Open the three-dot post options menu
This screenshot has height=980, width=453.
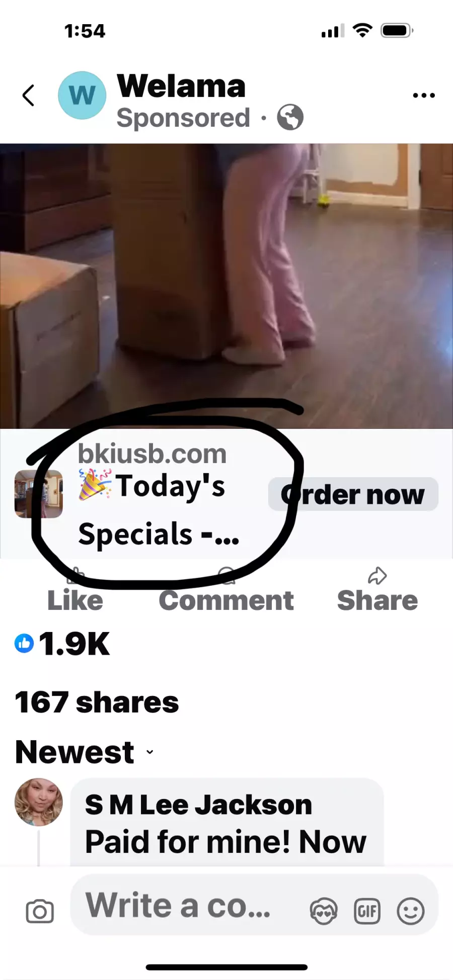424,95
